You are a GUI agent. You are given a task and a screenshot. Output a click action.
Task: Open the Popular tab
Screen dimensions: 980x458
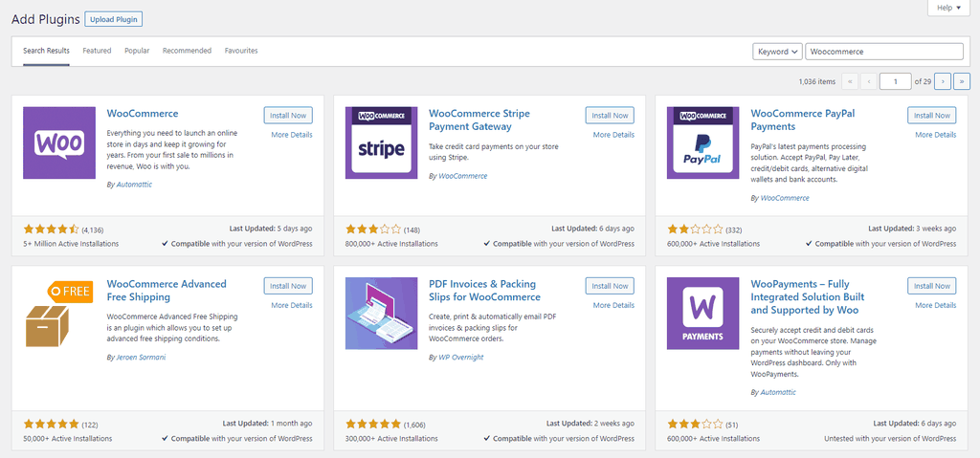pyautogui.click(x=137, y=51)
